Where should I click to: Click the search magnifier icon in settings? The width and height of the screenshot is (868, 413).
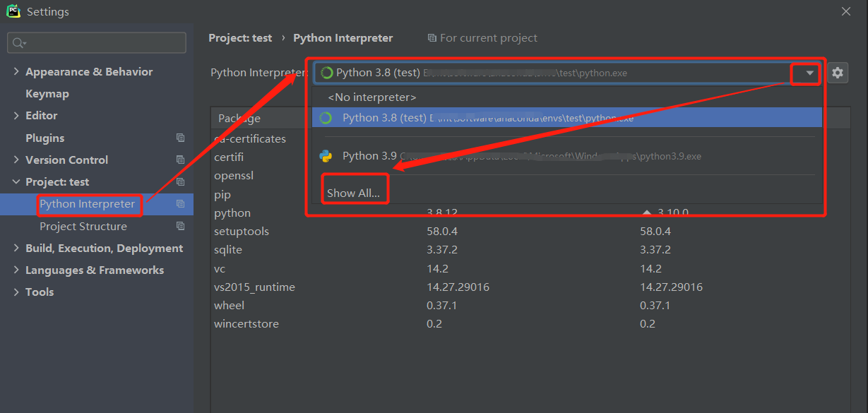[x=18, y=43]
